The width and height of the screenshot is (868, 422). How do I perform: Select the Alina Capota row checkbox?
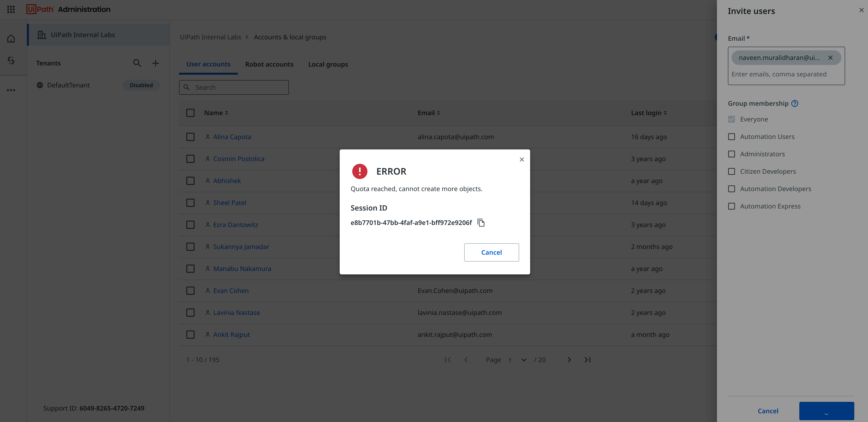[x=190, y=137]
